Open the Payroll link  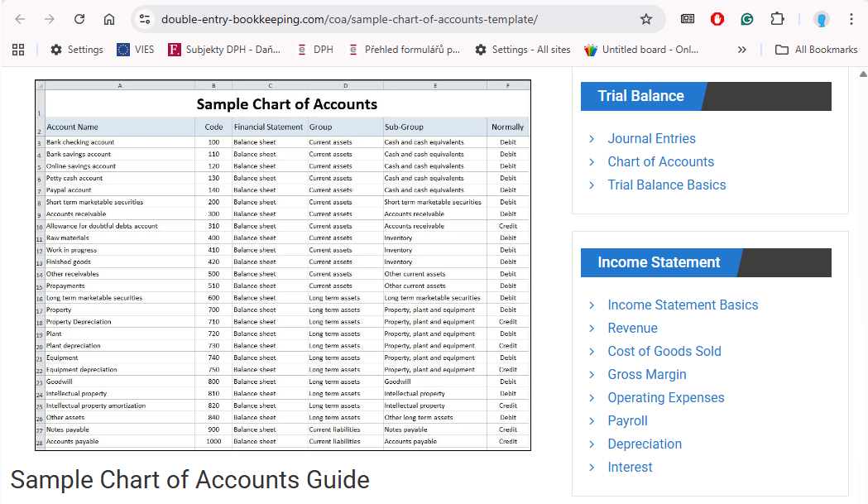point(628,421)
